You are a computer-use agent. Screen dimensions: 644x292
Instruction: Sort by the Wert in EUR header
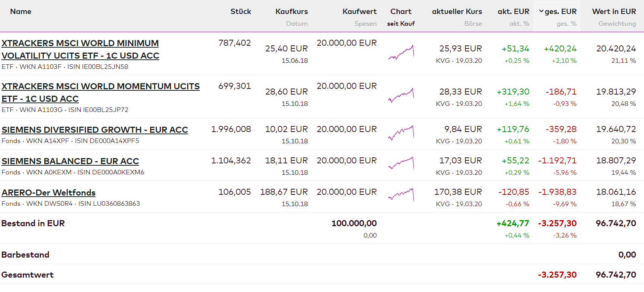[x=614, y=11]
